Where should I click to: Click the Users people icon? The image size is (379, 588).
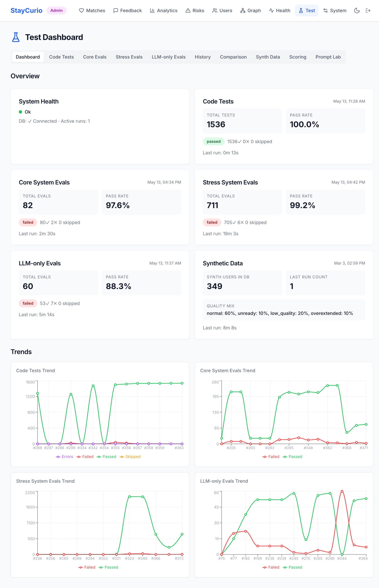(x=215, y=11)
